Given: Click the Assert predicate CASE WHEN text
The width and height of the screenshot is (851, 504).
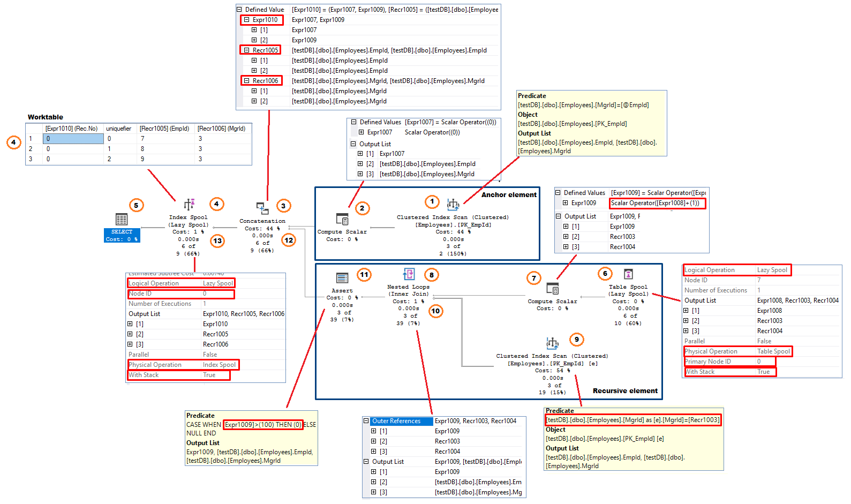Looking at the screenshot, I should pyautogui.click(x=251, y=429).
